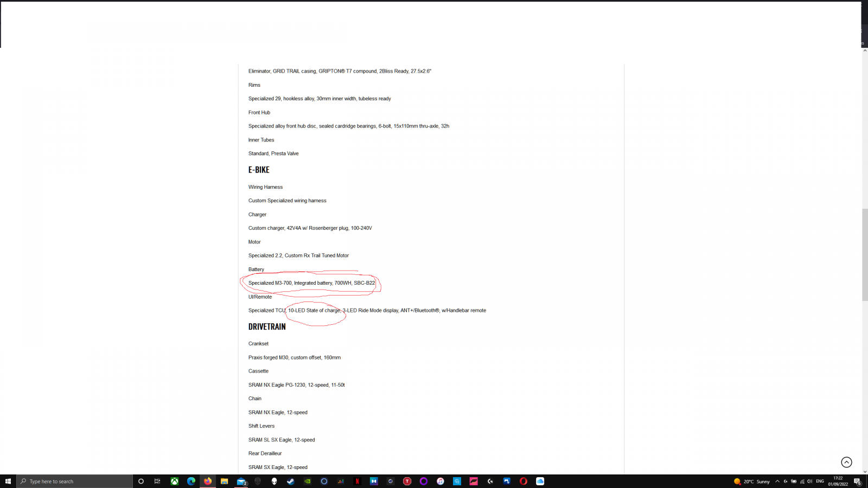Click the Battery label

(256, 269)
